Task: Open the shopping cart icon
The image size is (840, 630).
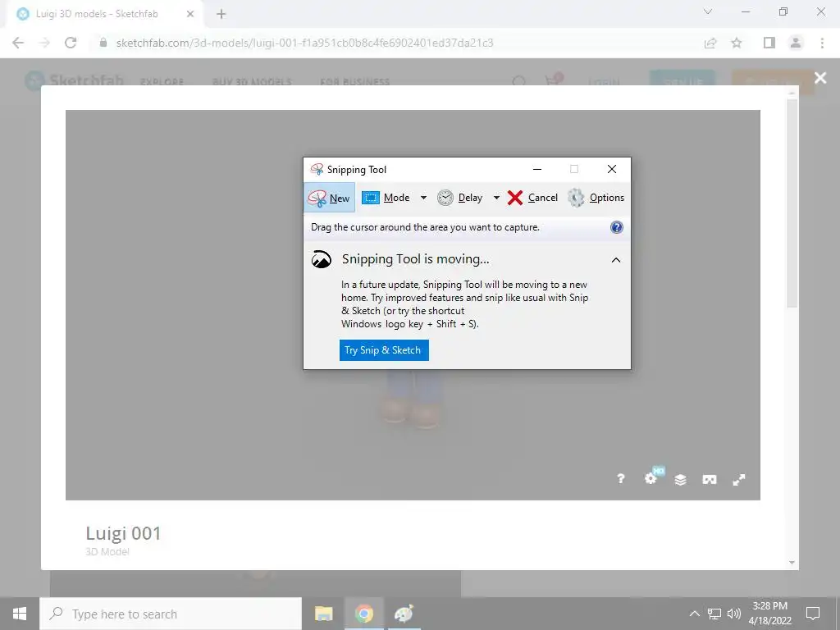Action: [x=553, y=80]
